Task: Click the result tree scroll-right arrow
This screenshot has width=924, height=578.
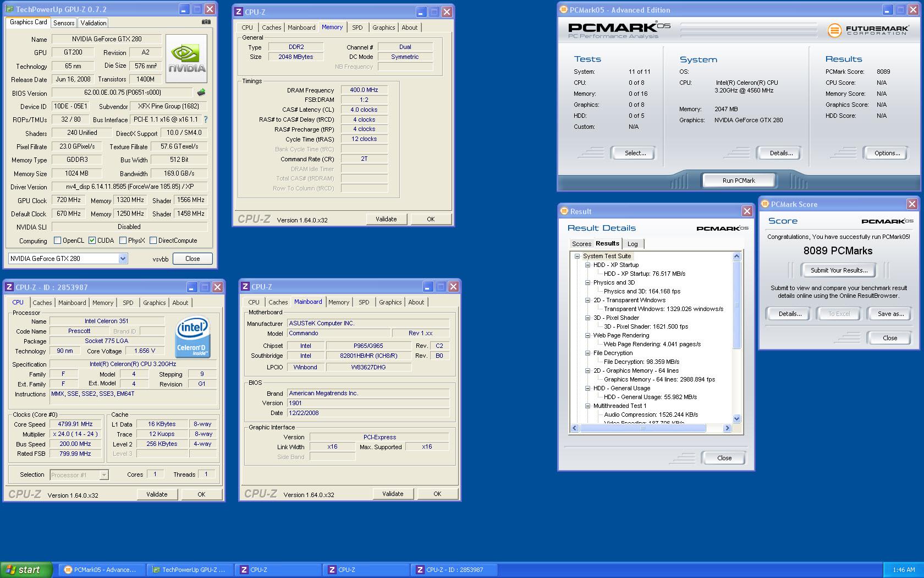Action: [x=727, y=428]
